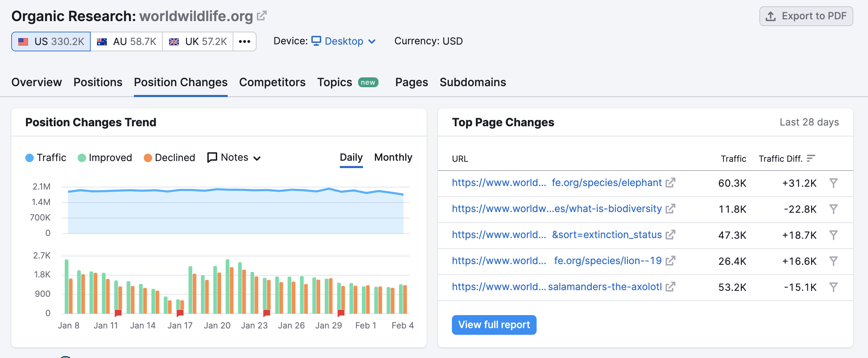Open more countries ellipsis menu
Viewport: 868px width, 358px height.
[244, 41]
